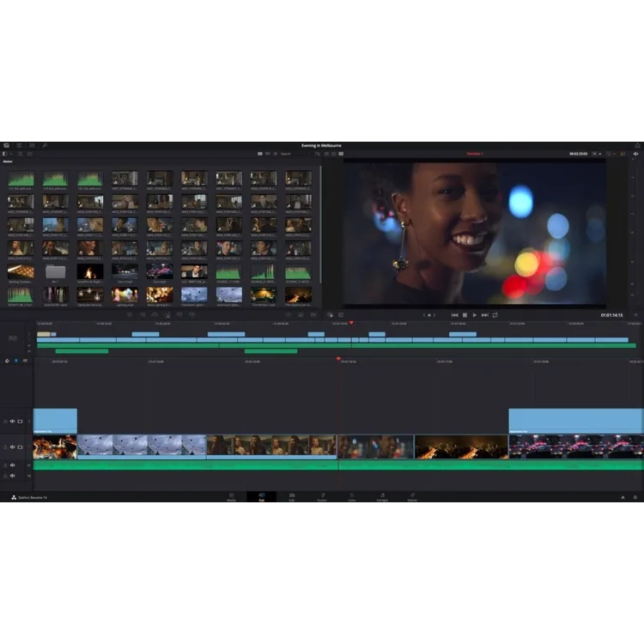Expand the bin list dropdown arrow
The image size is (644, 644).
coord(11,154)
